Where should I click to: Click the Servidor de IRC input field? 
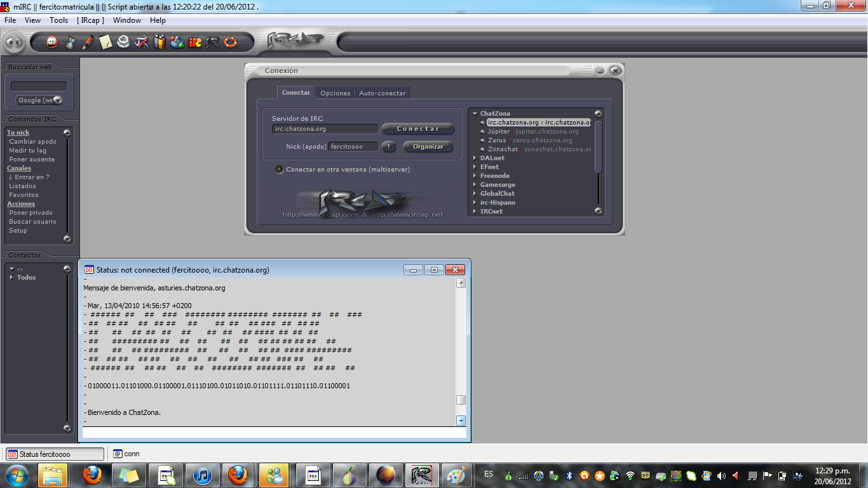[x=325, y=129]
